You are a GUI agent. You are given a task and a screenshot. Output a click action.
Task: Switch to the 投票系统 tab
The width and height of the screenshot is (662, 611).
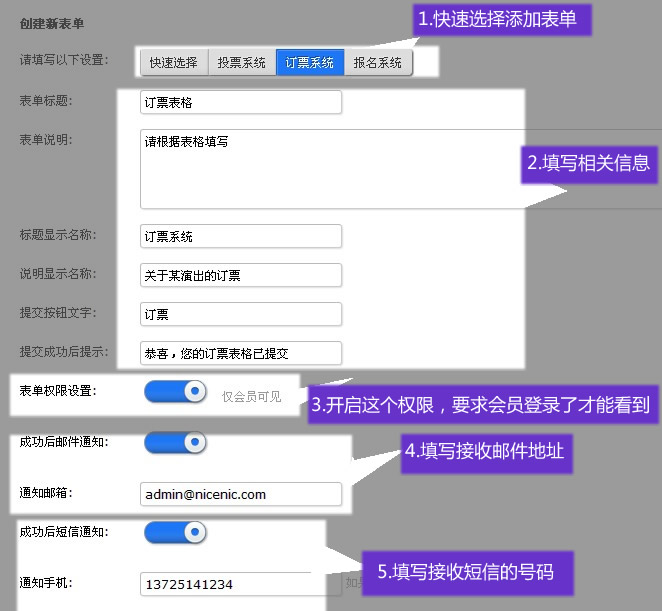[x=242, y=62]
